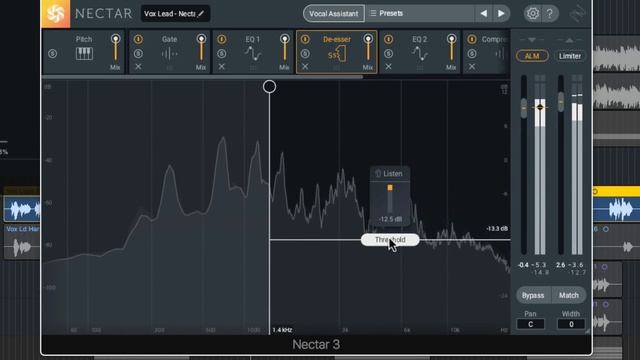Toggle De-esser module power button

pyautogui.click(x=305, y=39)
